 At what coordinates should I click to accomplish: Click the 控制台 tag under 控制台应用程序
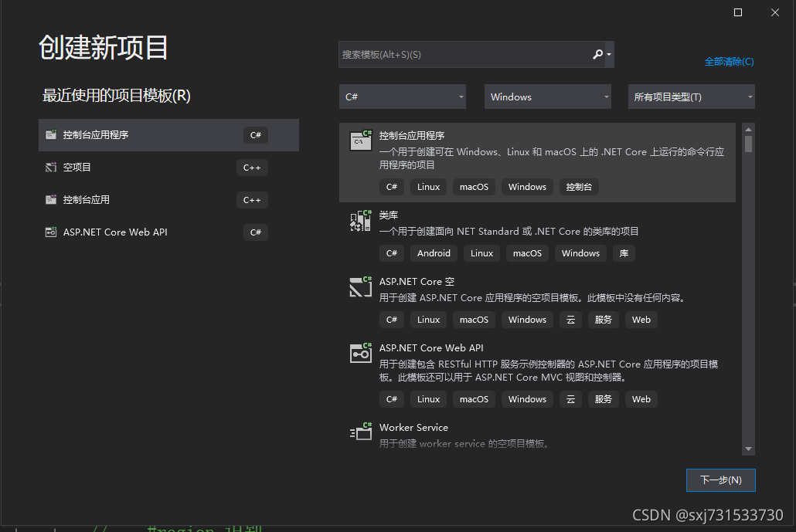[x=579, y=187]
